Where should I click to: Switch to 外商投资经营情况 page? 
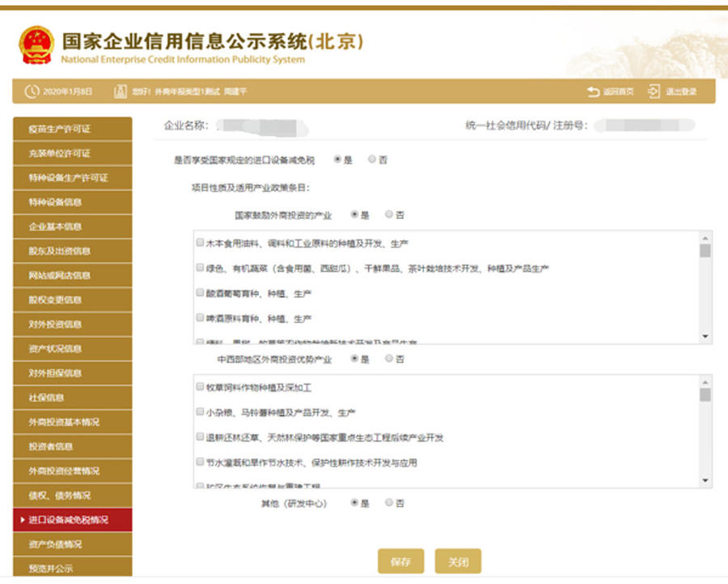(73, 471)
